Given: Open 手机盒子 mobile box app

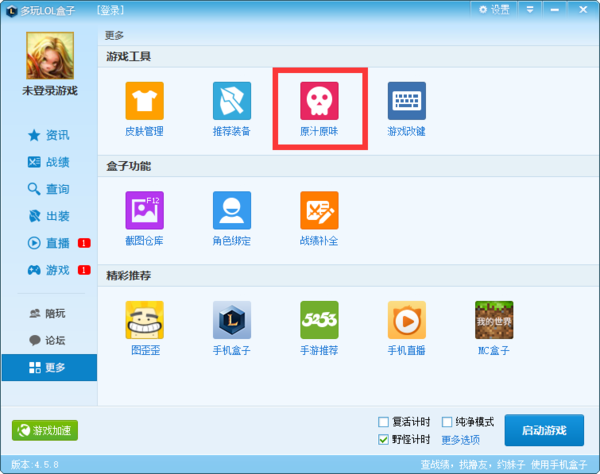Looking at the screenshot, I should pyautogui.click(x=232, y=328).
